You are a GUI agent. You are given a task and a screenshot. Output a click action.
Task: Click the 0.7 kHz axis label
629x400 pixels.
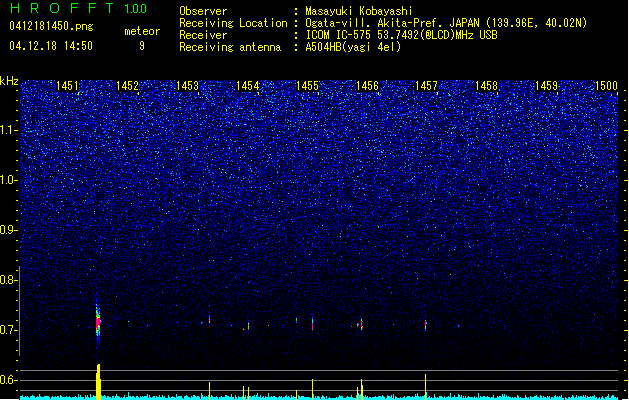pos(8,330)
